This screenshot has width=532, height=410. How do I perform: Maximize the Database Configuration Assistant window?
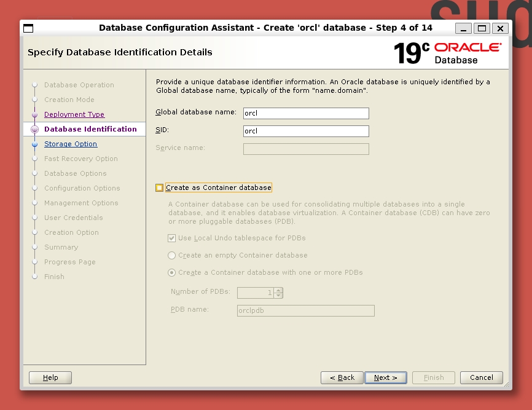482,28
